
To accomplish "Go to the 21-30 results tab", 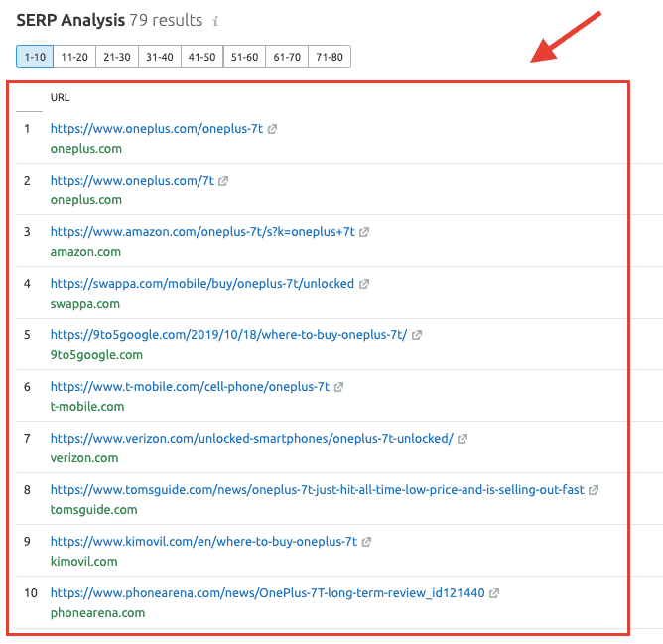I will pyautogui.click(x=116, y=57).
